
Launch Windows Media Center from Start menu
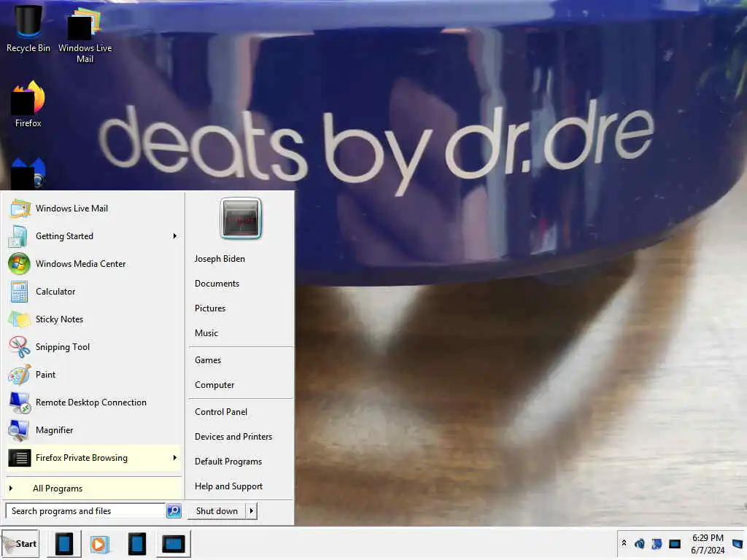(93, 264)
